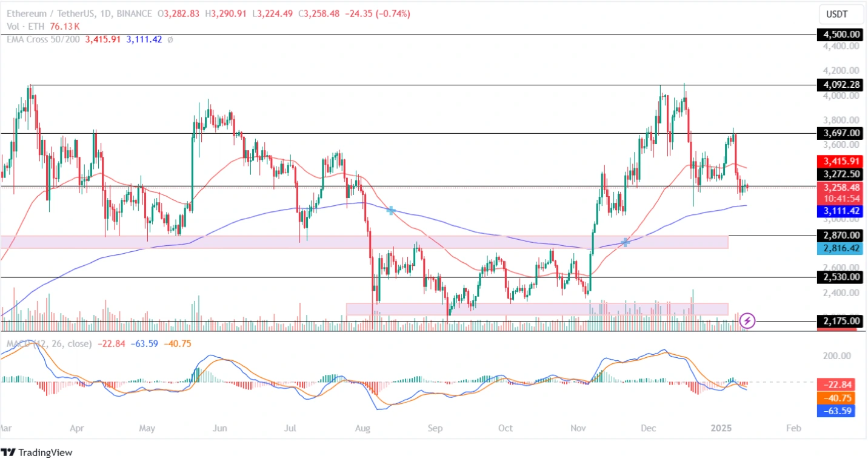
Task: Click the red 3,258.48 current price tag
Action: pyautogui.click(x=839, y=188)
